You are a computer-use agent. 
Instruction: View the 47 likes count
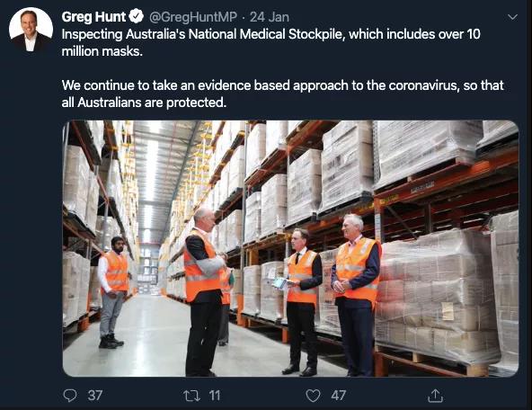click(338, 396)
